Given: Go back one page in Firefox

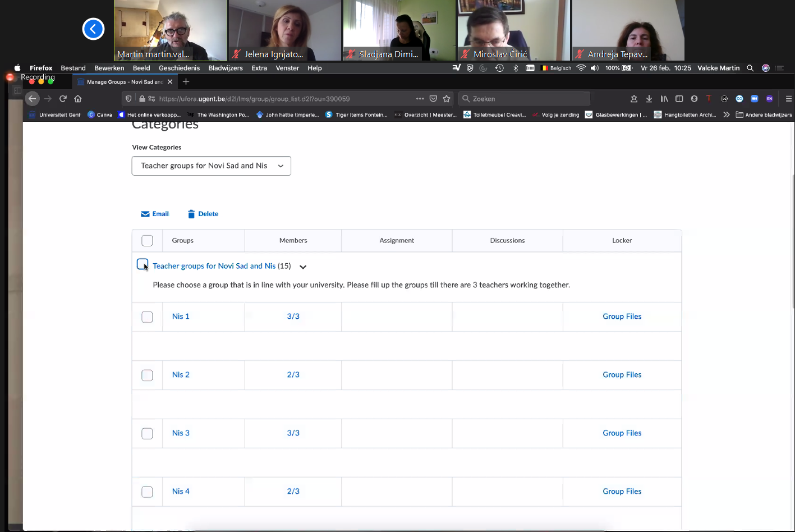Looking at the screenshot, I should [x=33, y=99].
